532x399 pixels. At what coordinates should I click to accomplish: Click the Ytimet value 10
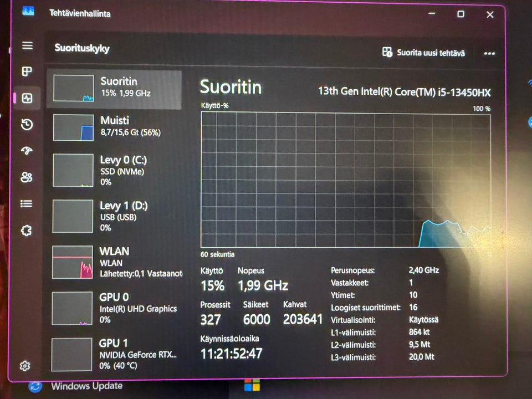[413, 295]
